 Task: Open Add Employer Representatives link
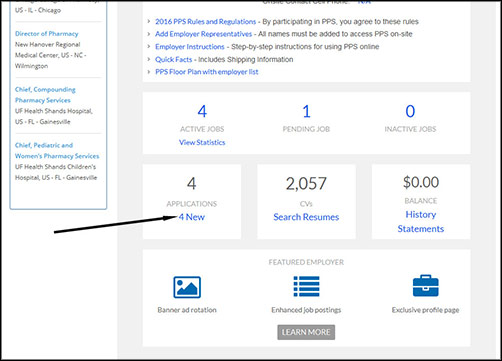coord(203,34)
